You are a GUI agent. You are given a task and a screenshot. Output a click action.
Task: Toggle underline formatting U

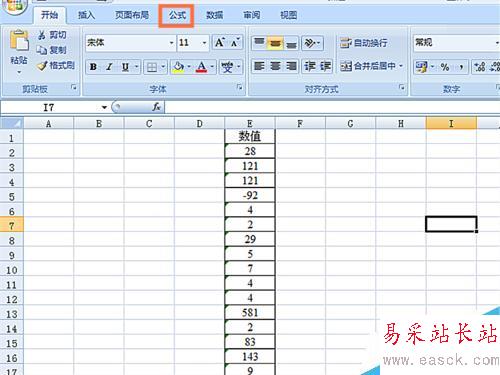coord(125,67)
